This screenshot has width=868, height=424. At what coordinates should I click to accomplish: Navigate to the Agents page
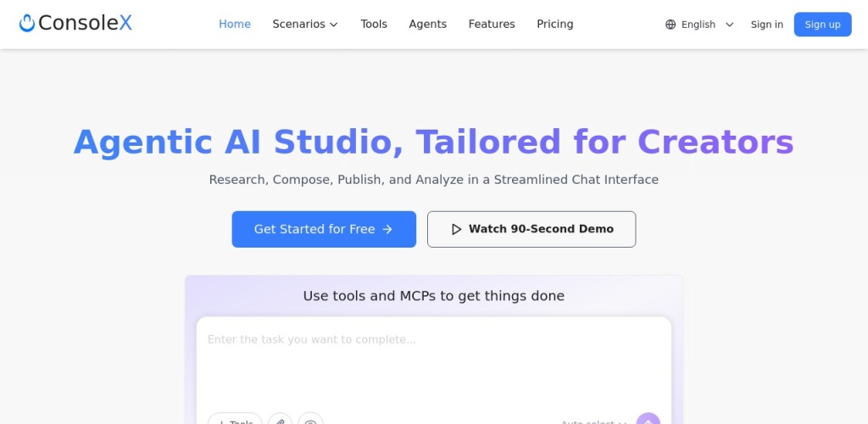[427, 24]
